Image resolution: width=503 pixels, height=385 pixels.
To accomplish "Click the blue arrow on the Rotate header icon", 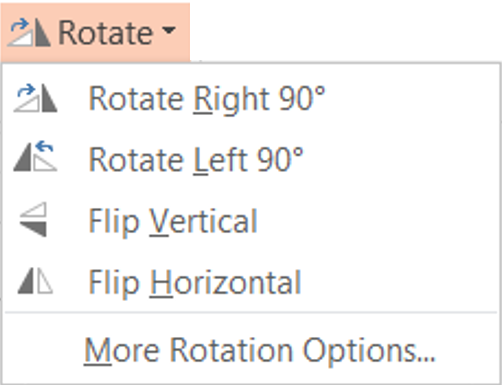I will tap(19, 25).
